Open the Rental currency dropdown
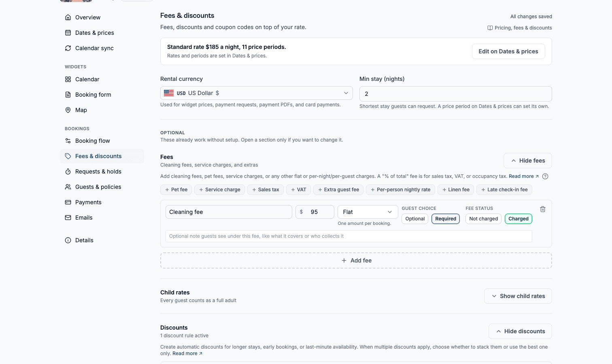 pos(257,93)
